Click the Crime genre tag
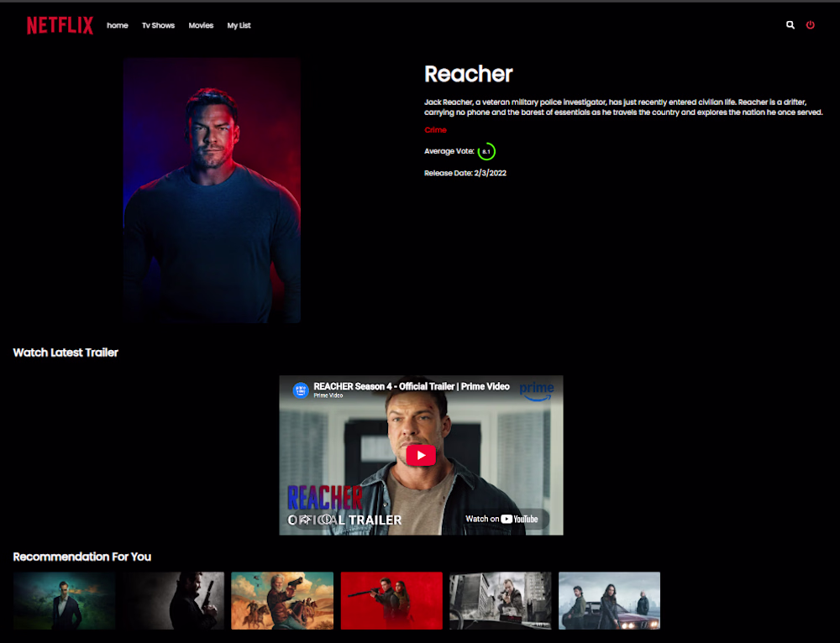The width and height of the screenshot is (840, 643). click(x=435, y=130)
